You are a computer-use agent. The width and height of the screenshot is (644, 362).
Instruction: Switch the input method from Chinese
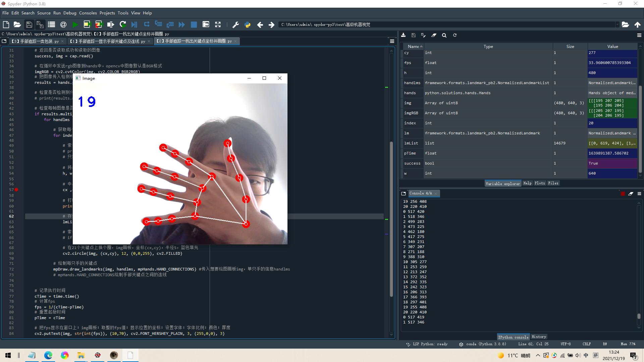click(x=586, y=355)
